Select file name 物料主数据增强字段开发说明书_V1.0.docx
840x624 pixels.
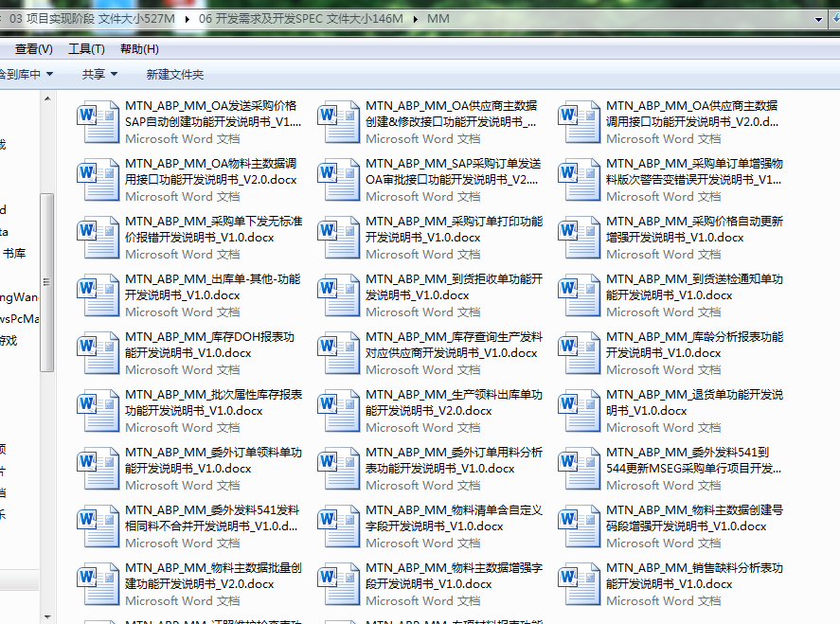[x=454, y=576]
